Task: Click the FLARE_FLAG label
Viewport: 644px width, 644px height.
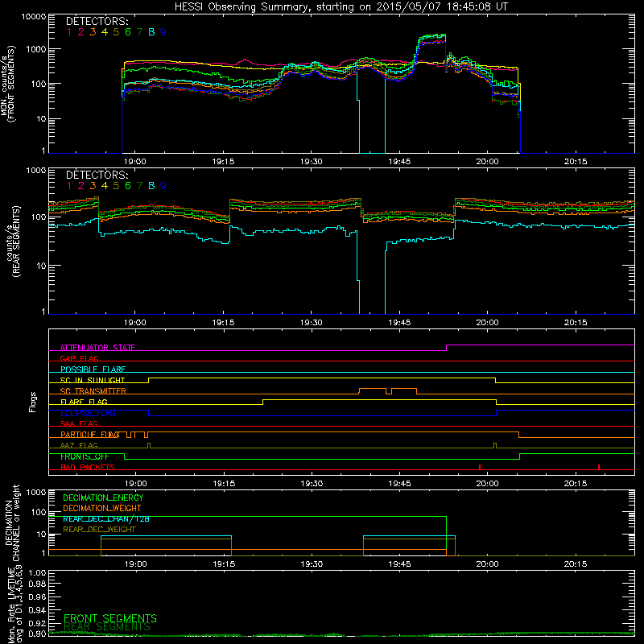Action: 84,402
